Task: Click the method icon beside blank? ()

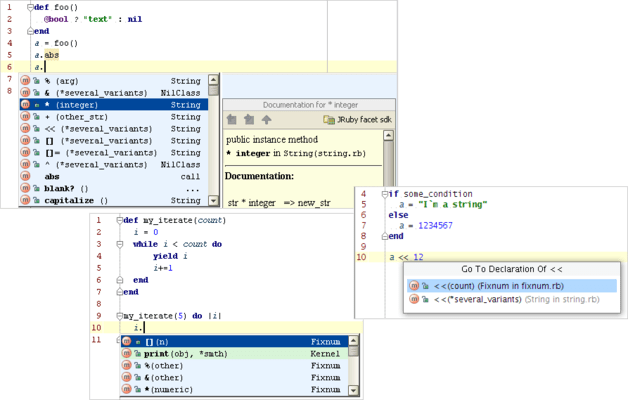Action: 25,188
